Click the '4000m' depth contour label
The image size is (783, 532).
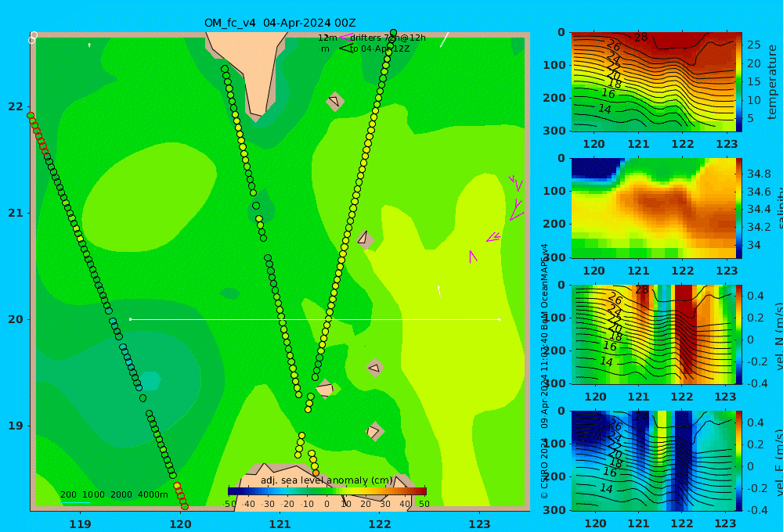(x=153, y=494)
